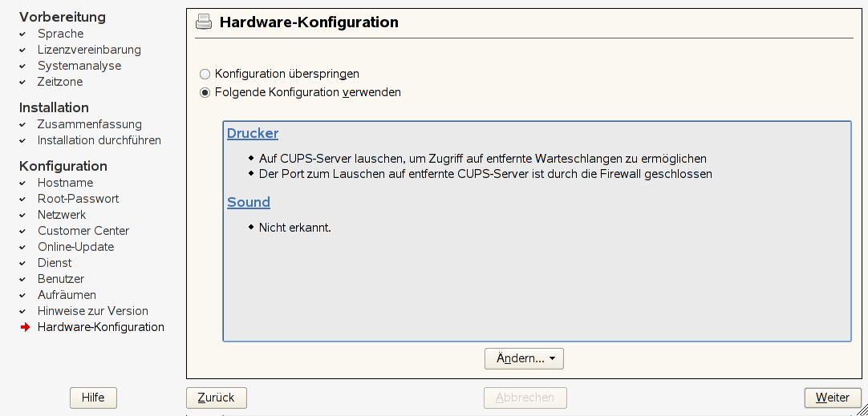Click the checkmark beside Netzwerk step

(23, 216)
